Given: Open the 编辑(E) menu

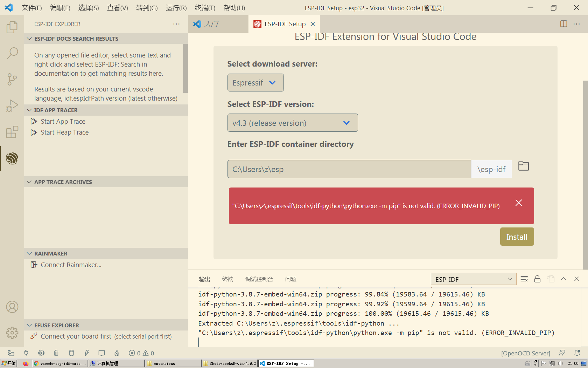Looking at the screenshot, I should (x=60, y=8).
